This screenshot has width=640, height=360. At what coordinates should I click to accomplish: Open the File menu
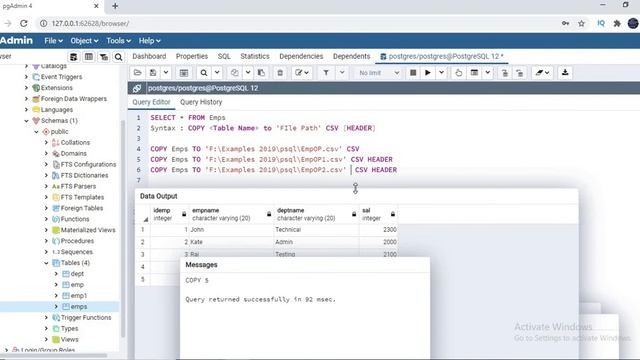point(53,41)
